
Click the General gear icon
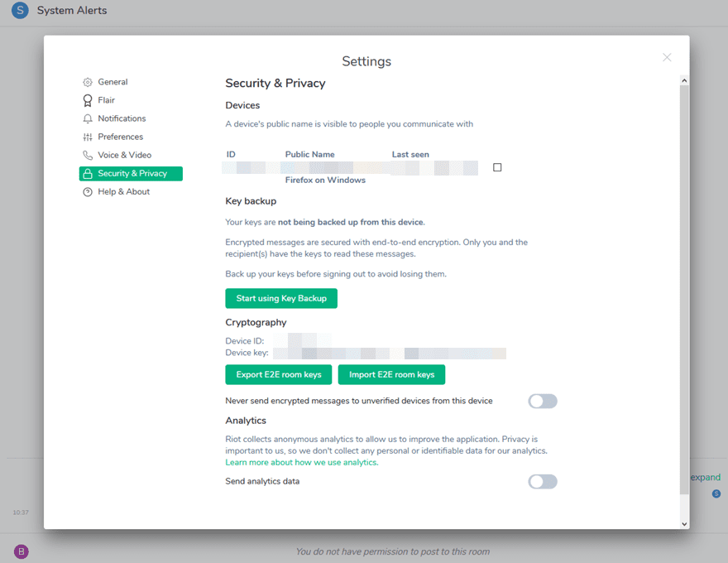88,82
